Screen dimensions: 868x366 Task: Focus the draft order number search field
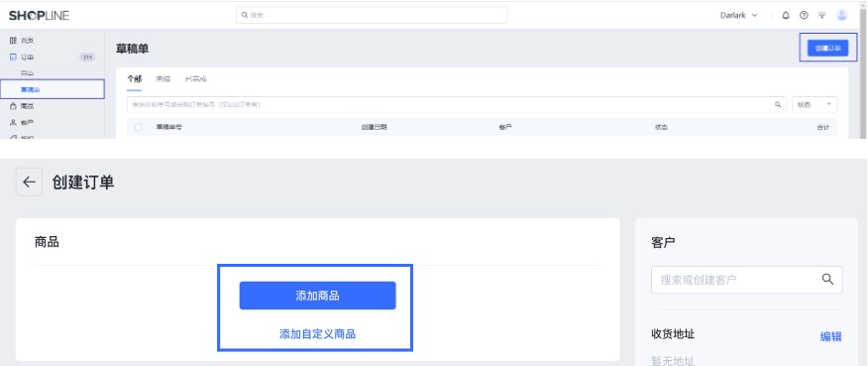[457, 104]
